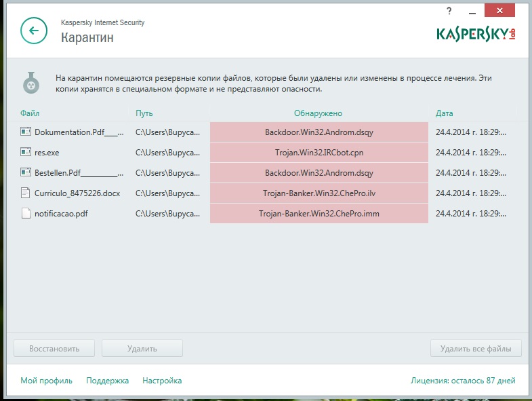Viewport: 532px width, 401px height.
Task: Click the Удалить button
Action: tap(142, 348)
